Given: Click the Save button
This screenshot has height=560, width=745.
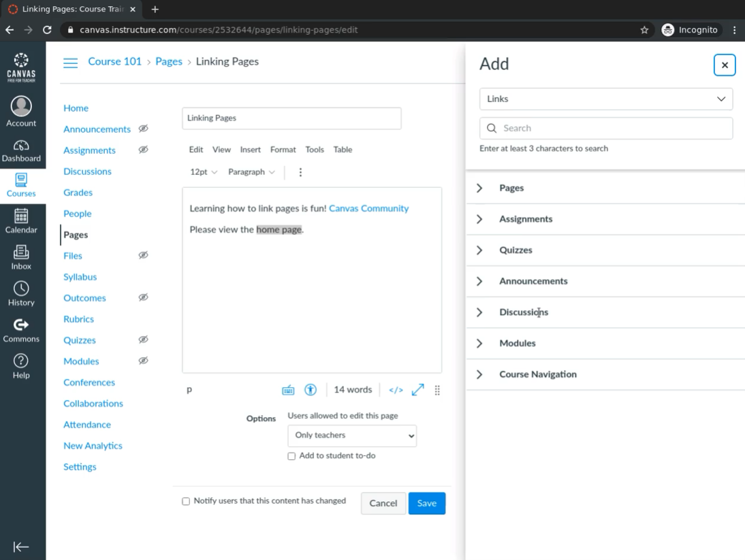Looking at the screenshot, I should tap(426, 504).
